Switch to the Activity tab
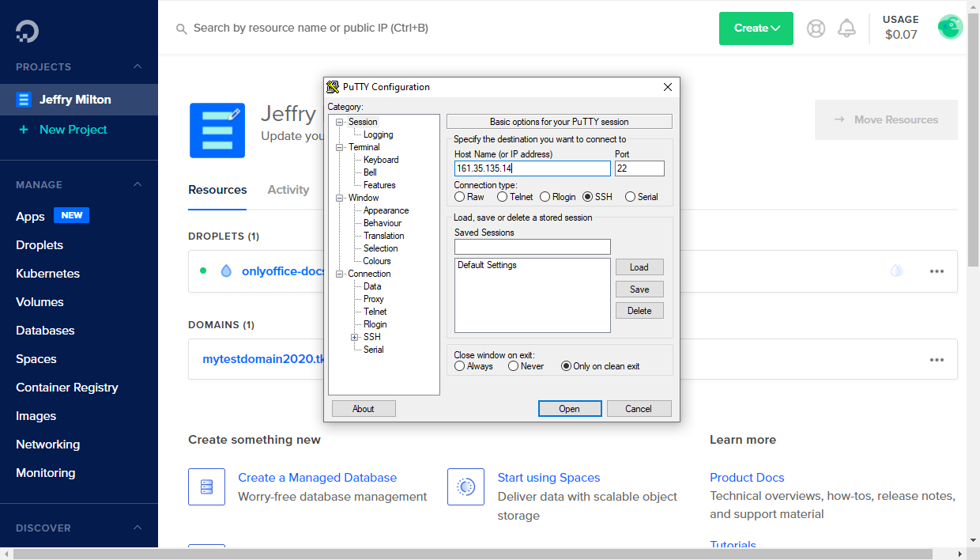This screenshot has width=980, height=560. pos(288,190)
